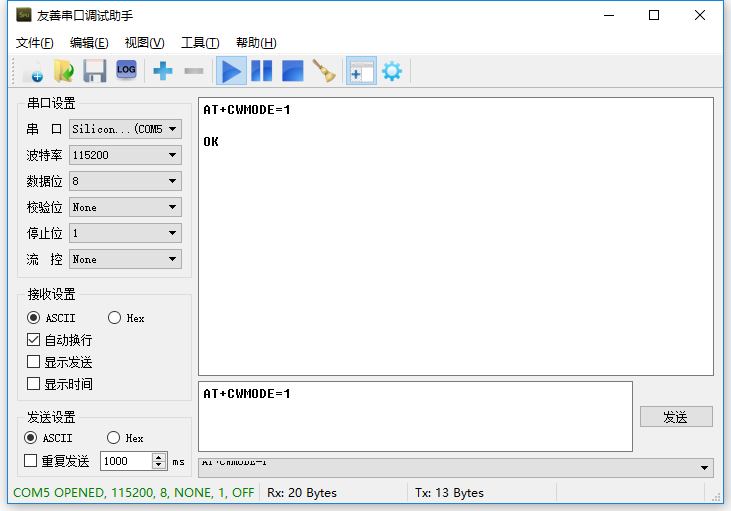Enable the 重复发送 checkbox
The image size is (731, 511).
tap(30, 461)
